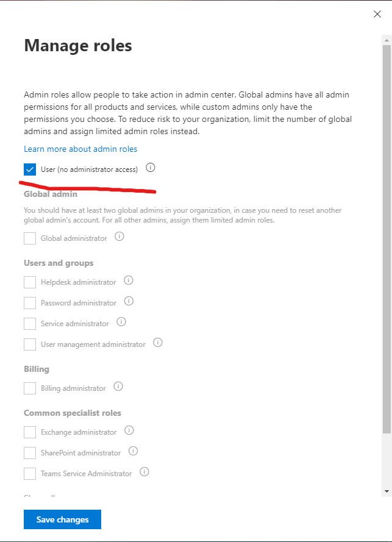Show User management administrator info icon

coord(158,343)
